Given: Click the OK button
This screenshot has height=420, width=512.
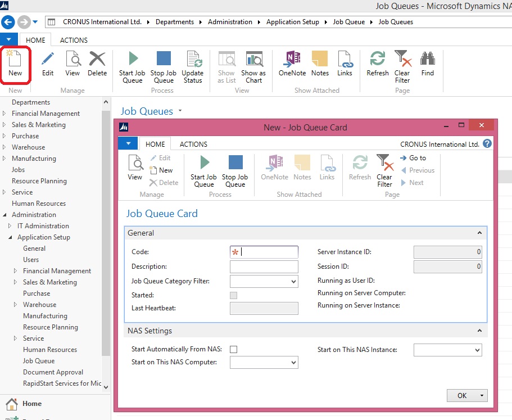Looking at the screenshot, I should point(462,396).
